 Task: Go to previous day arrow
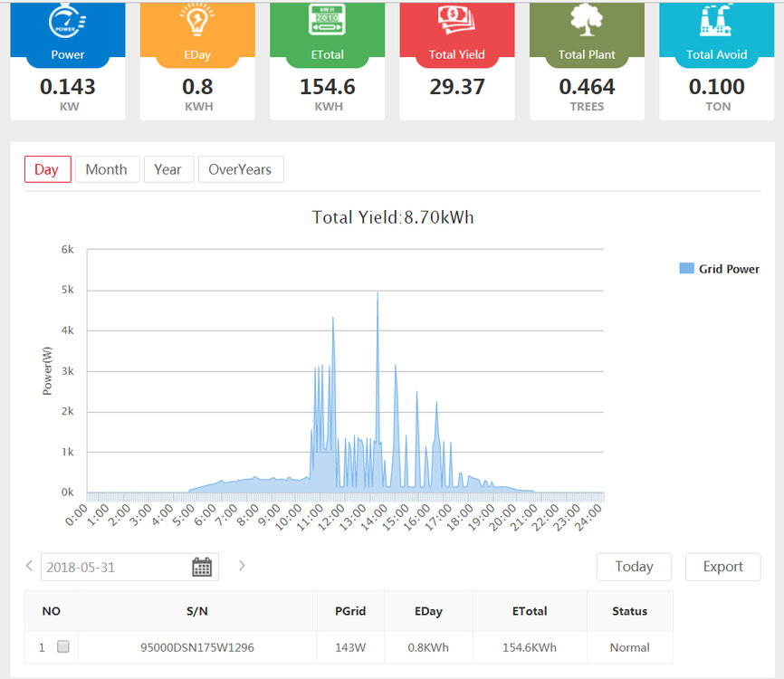(x=29, y=566)
